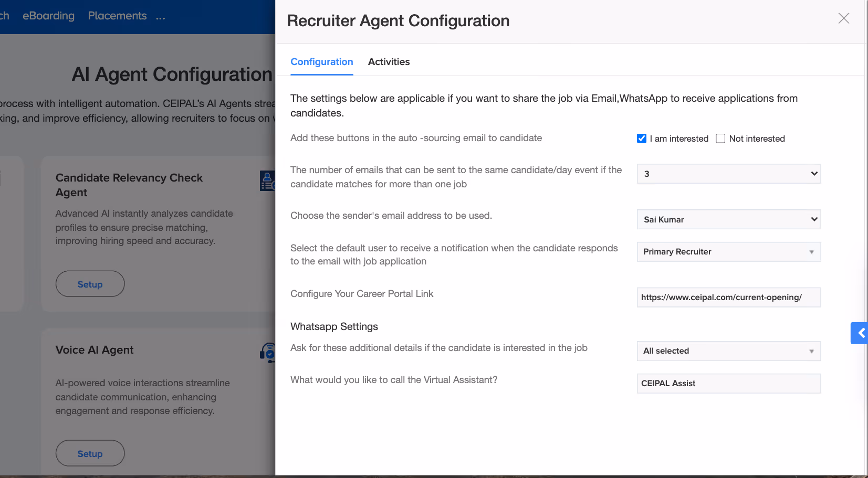Select the Choose the sender's email address label

pos(391,216)
